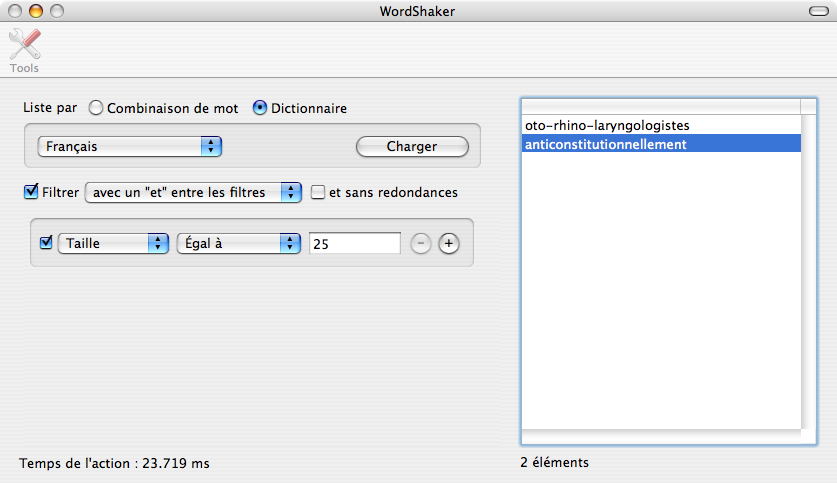Select the Dictionnaire radio button

(x=260, y=108)
